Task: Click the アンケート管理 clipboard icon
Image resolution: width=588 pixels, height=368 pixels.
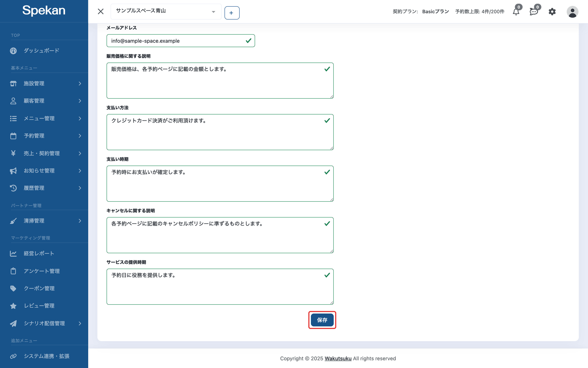Action: click(x=13, y=271)
